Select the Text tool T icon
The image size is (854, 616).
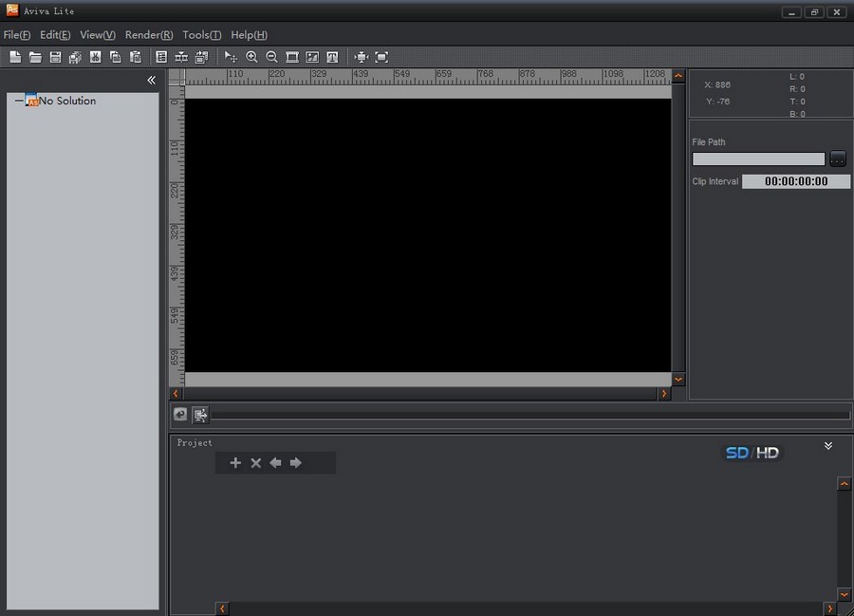click(x=332, y=57)
